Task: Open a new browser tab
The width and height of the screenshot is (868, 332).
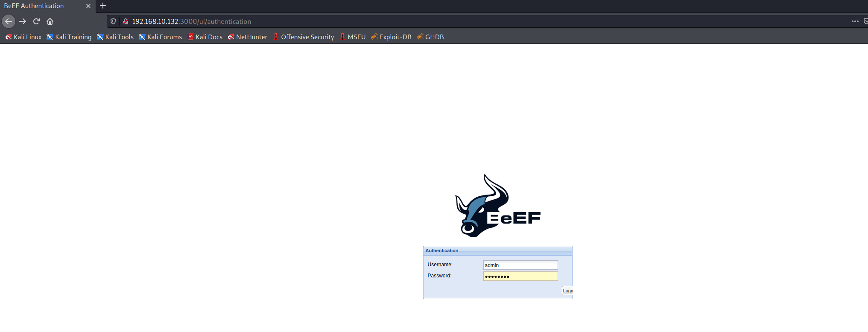Action: 103,6
